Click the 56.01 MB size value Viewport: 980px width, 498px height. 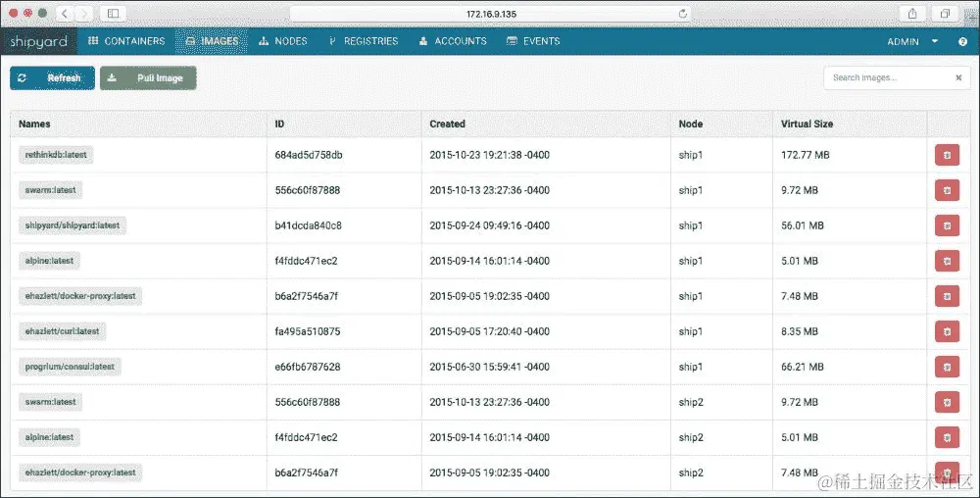pos(803,225)
